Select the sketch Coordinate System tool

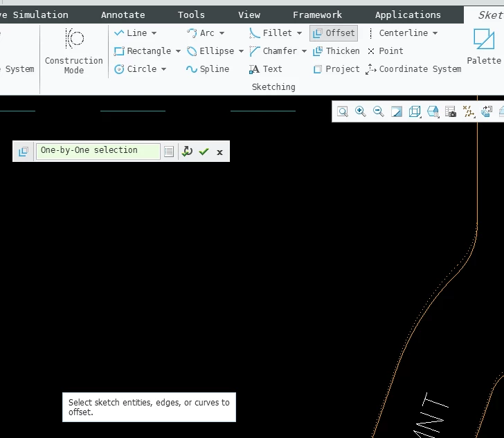pos(414,69)
